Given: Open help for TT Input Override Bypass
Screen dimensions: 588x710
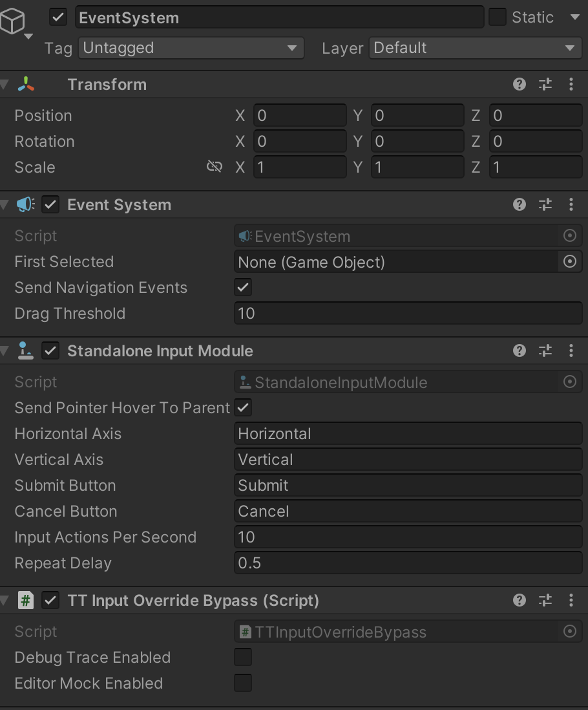Looking at the screenshot, I should tap(520, 600).
